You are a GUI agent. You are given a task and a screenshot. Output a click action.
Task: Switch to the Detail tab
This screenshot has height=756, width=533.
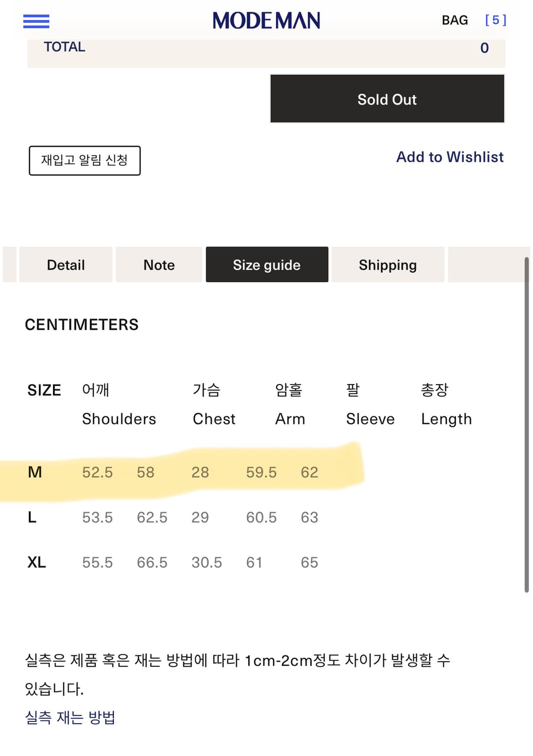tap(66, 265)
